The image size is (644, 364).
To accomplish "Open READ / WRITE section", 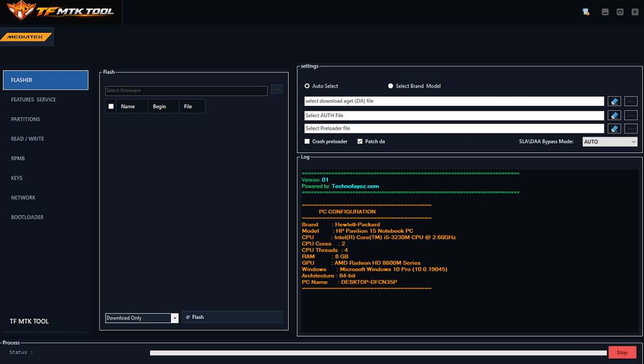I will click(x=27, y=139).
